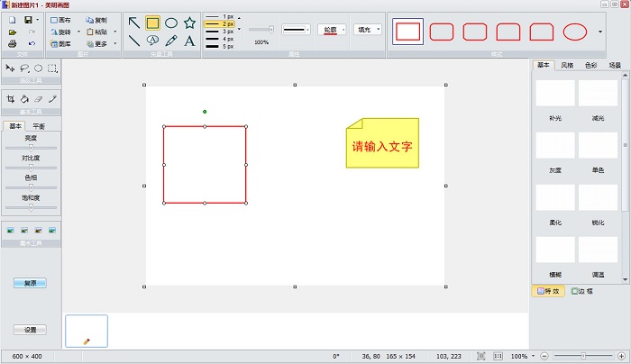Select the elliptical selection tool

(38, 68)
